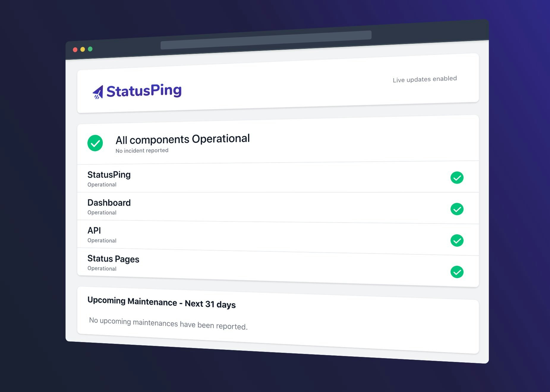Click 'Operational' status under Status Pages

tap(102, 268)
